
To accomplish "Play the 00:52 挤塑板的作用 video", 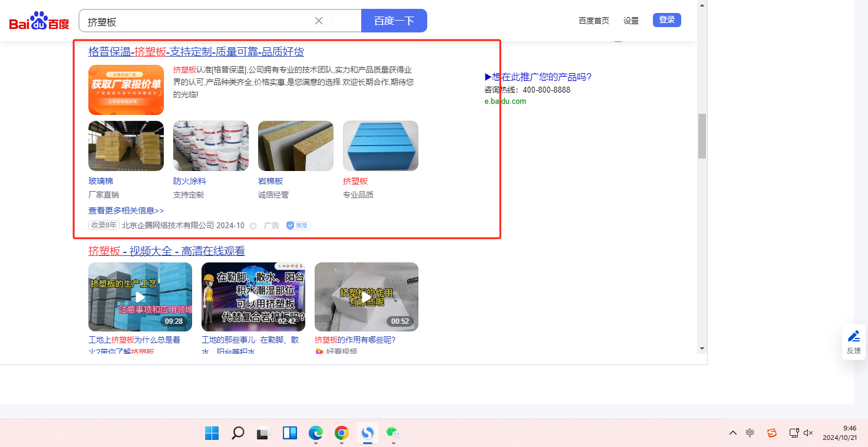I will pos(367,297).
